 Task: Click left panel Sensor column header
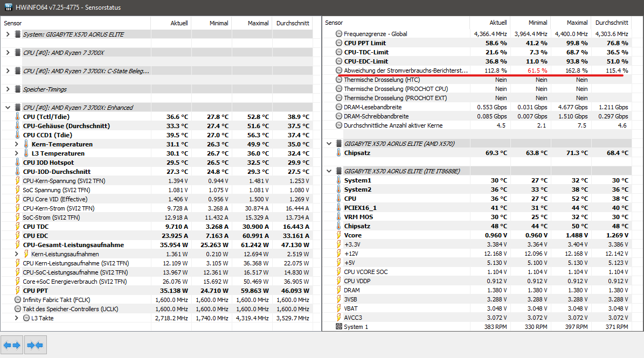click(x=75, y=23)
